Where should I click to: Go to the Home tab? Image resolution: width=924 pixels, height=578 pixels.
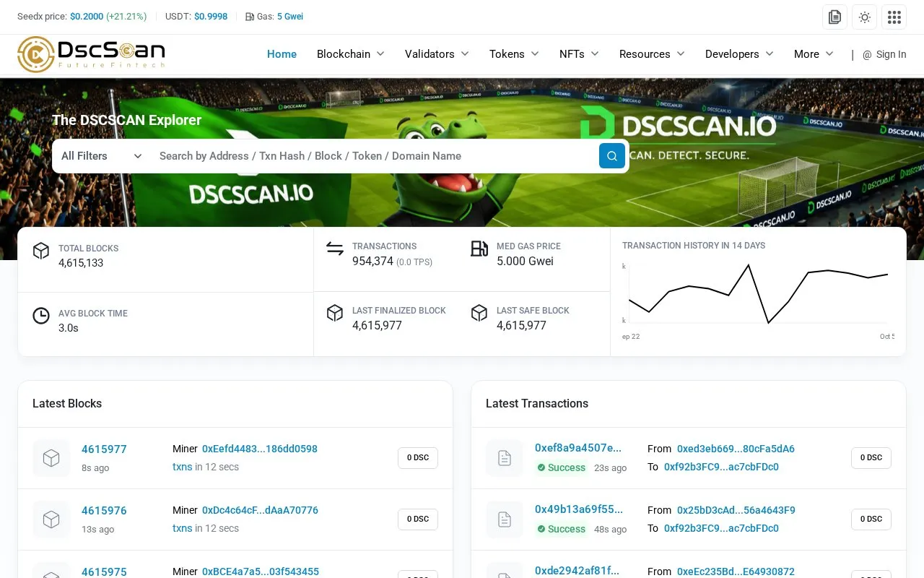282,54
